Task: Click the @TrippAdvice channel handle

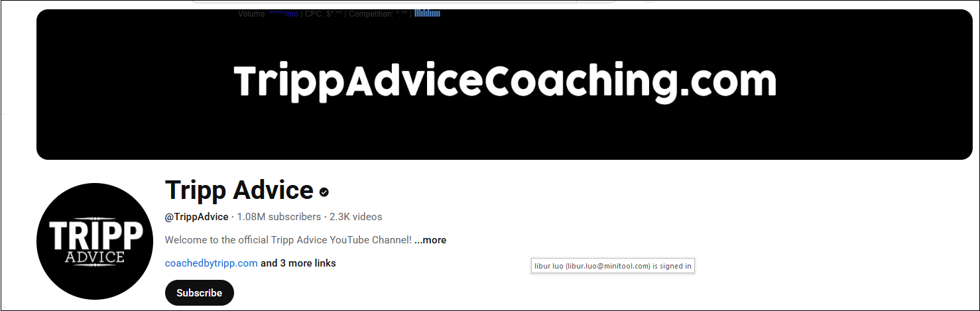Action: tap(196, 217)
